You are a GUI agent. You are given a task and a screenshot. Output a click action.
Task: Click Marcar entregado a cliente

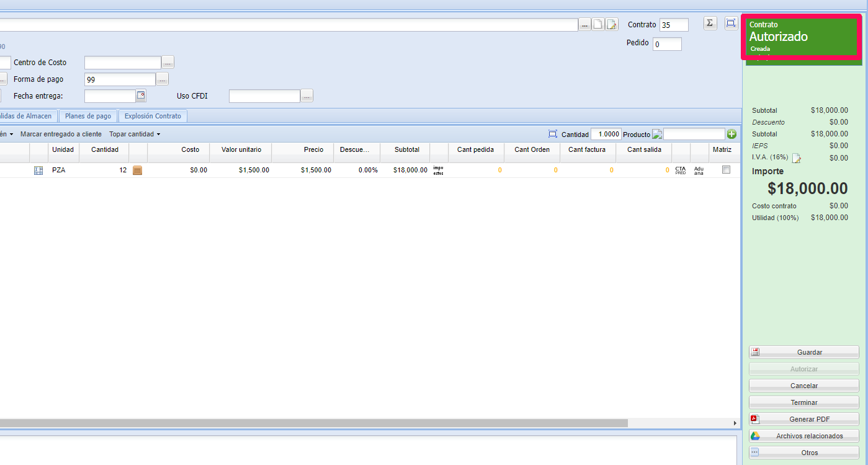[x=61, y=134]
